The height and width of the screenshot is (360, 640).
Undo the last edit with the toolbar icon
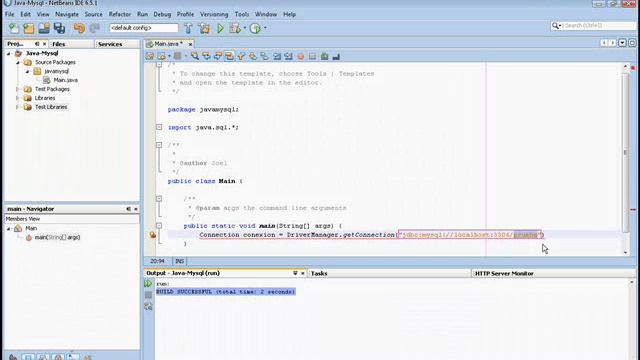(x=79, y=28)
